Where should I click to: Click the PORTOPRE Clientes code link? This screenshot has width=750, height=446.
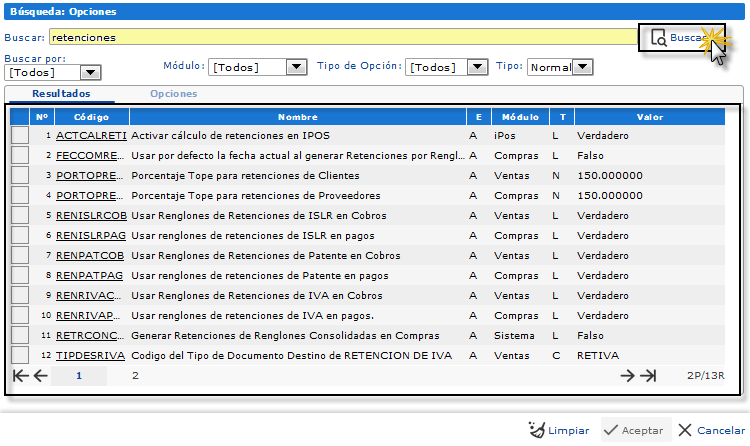tap(90, 175)
